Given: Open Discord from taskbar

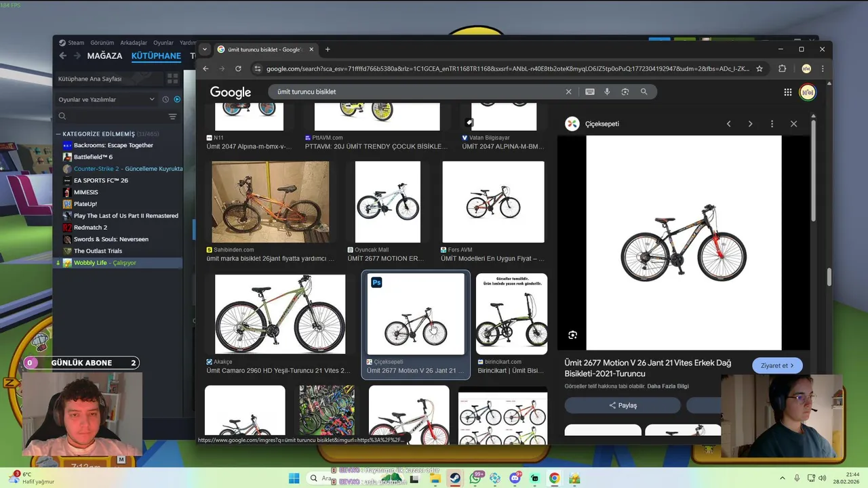Looking at the screenshot, I should 515,479.
